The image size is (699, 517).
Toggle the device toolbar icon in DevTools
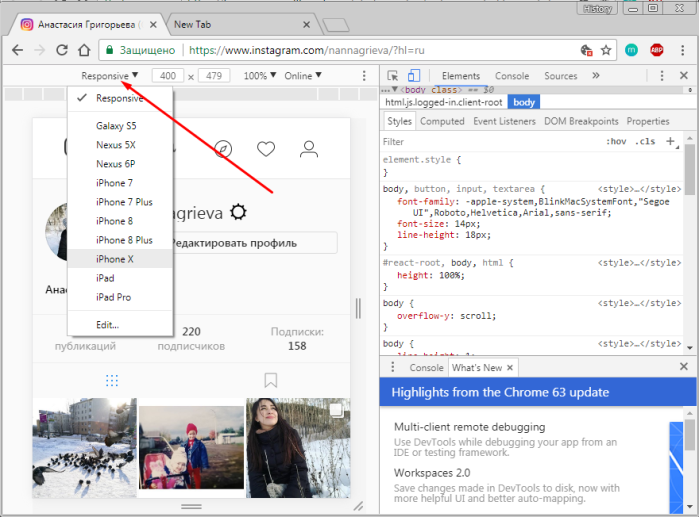coord(414,76)
